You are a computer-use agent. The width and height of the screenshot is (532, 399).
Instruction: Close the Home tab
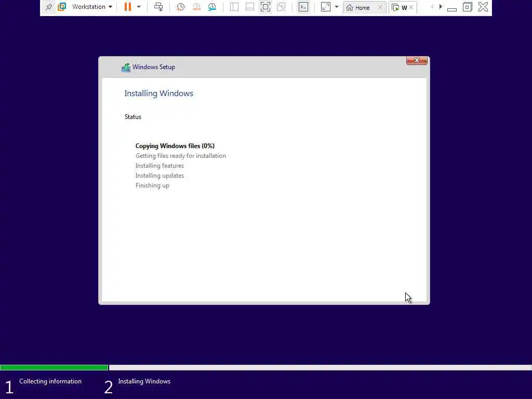[x=380, y=7]
